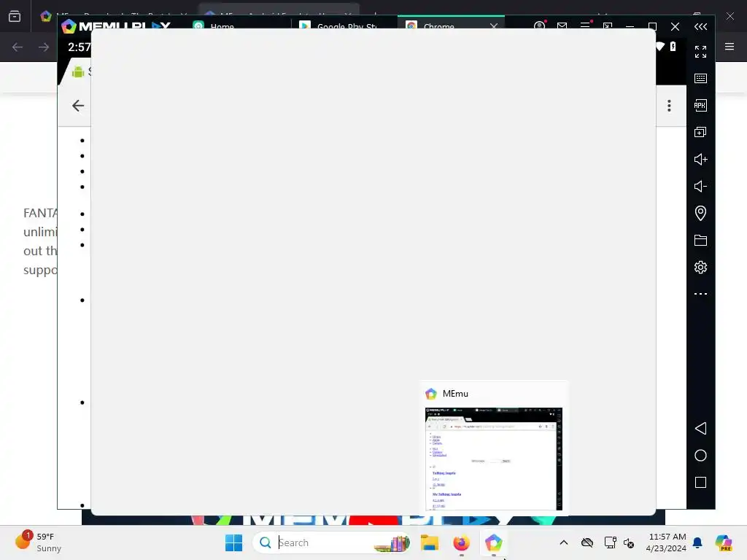Open Chrome's three-dot overflow menu
The width and height of the screenshot is (747, 560).
pos(669,106)
